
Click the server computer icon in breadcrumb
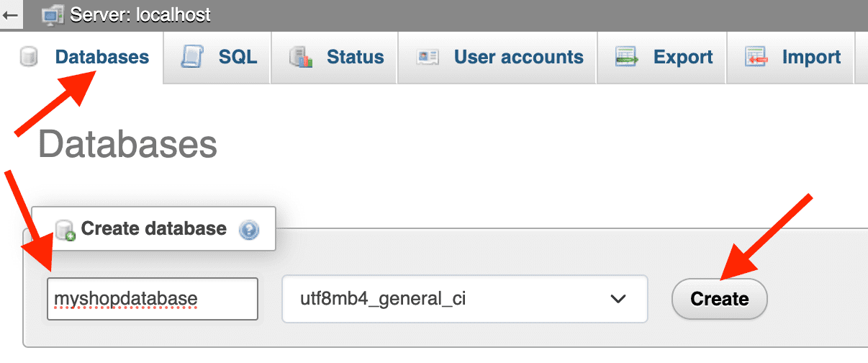(52, 14)
